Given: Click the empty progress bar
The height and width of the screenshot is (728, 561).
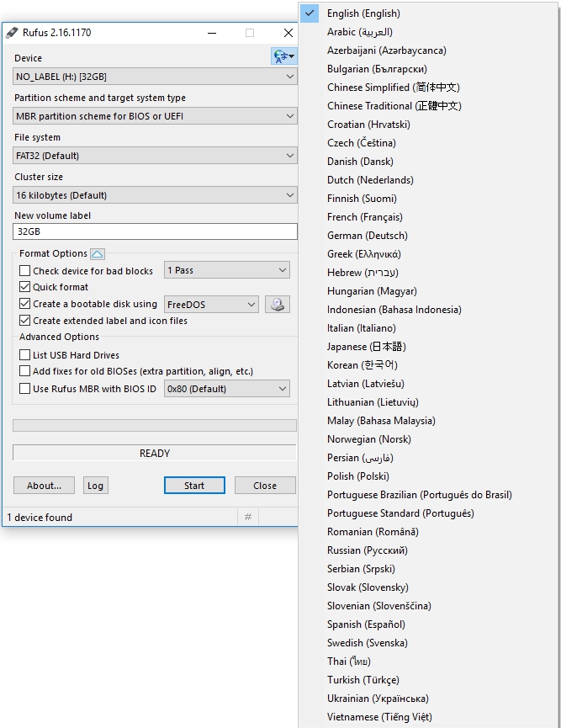Looking at the screenshot, I should [155, 425].
